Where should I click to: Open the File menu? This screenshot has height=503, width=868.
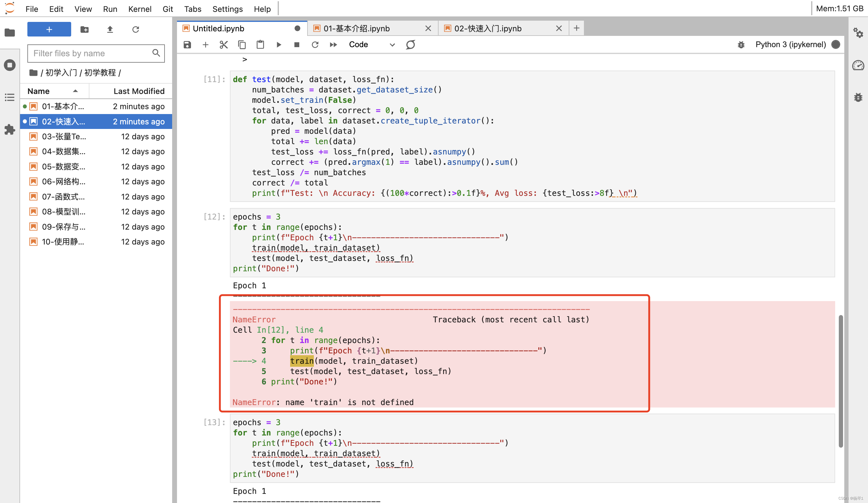pyautogui.click(x=32, y=9)
